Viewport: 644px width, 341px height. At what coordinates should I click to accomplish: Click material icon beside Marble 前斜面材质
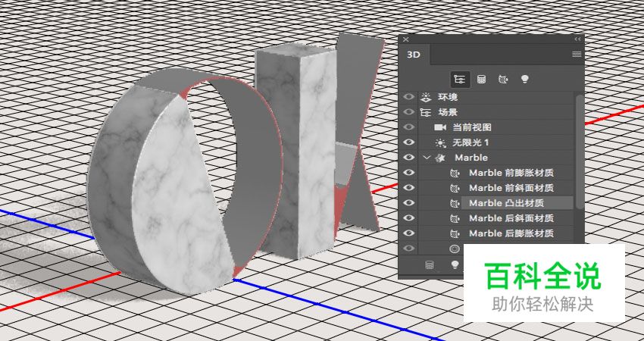(x=455, y=188)
